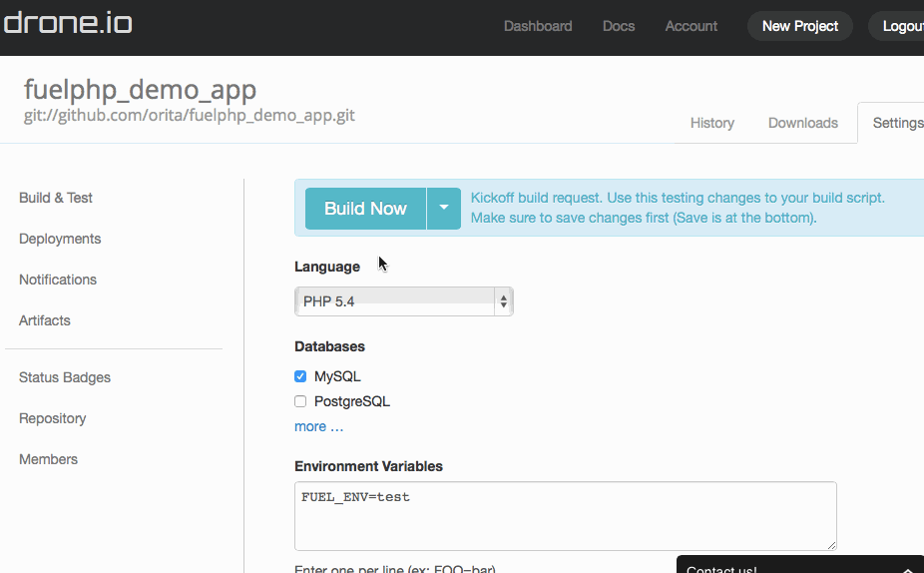Click the fuelphp_demo_app project title
Screen dimensions: 924x573
tap(141, 90)
